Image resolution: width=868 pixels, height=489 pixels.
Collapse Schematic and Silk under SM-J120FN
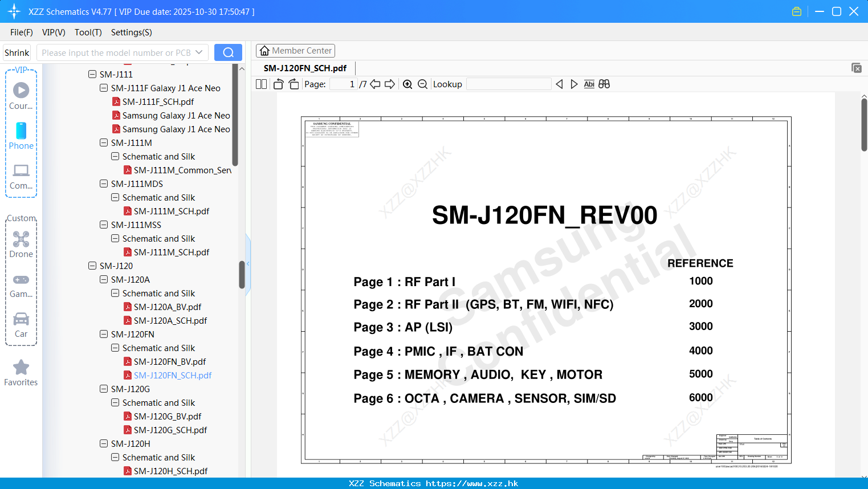click(x=115, y=348)
